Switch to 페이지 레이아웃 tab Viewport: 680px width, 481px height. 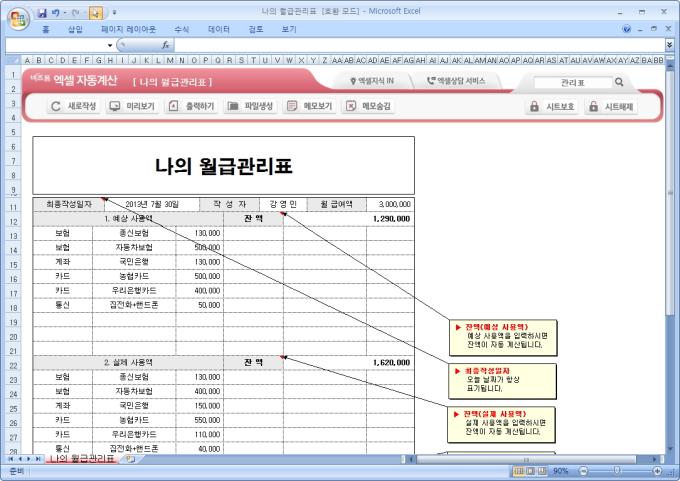(128, 29)
